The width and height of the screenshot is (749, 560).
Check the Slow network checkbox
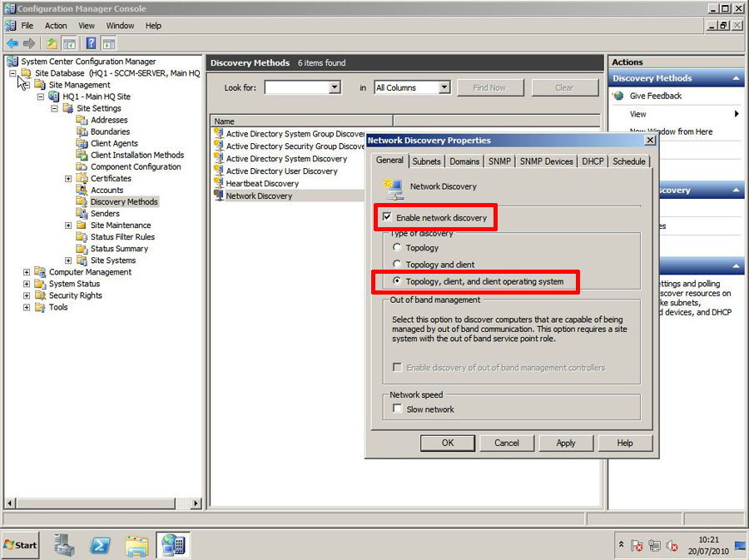click(397, 409)
